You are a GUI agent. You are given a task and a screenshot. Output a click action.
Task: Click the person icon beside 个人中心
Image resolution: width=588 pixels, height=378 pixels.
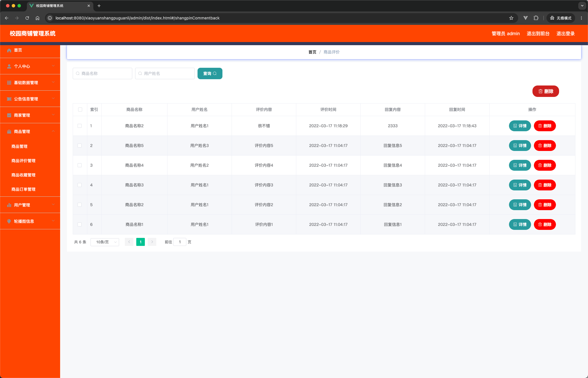point(9,66)
